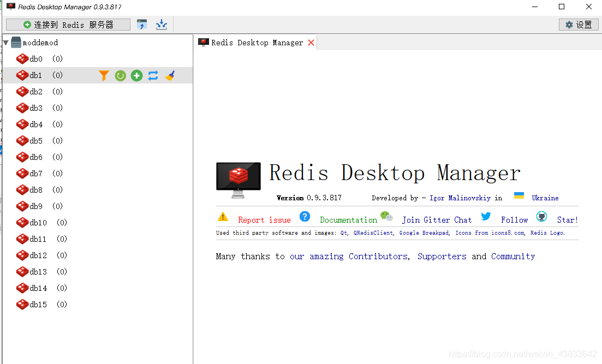The width and height of the screenshot is (602, 364).
Task: Click the Redis monitor logo image
Action: coord(239,180)
